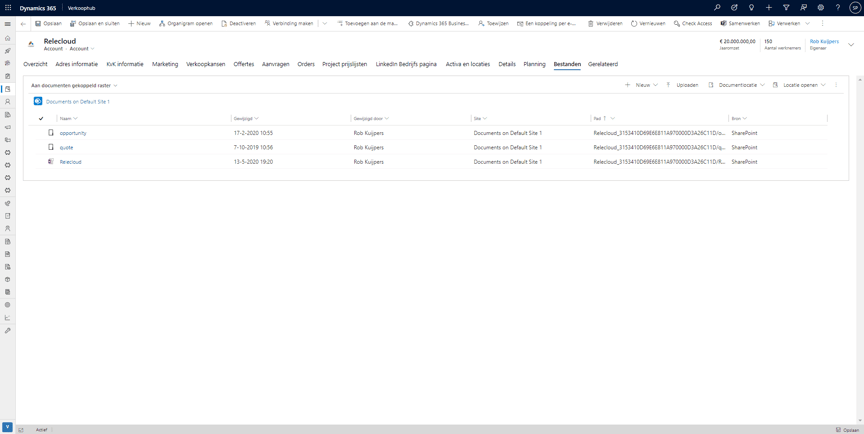Image resolution: width=864 pixels, height=434 pixels.
Task: Open the area switcher V button
Action: [7, 427]
